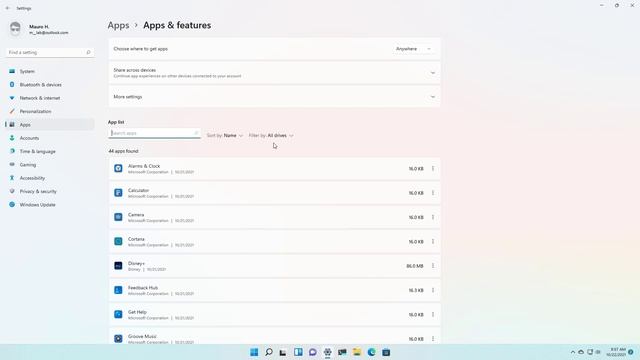Open options menu for Camera

pos(433,217)
